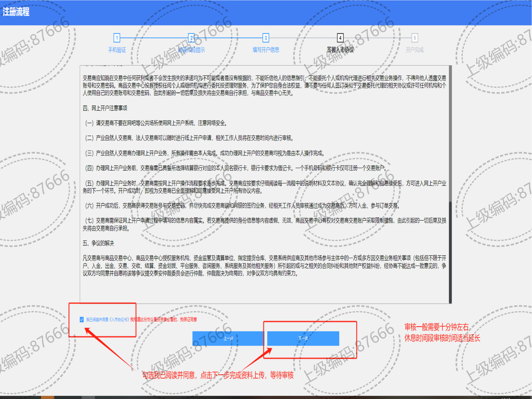Screen dimensions: 532x399
Task: Click the agreement text scrollbar thumb
Action: pos(450,252)
